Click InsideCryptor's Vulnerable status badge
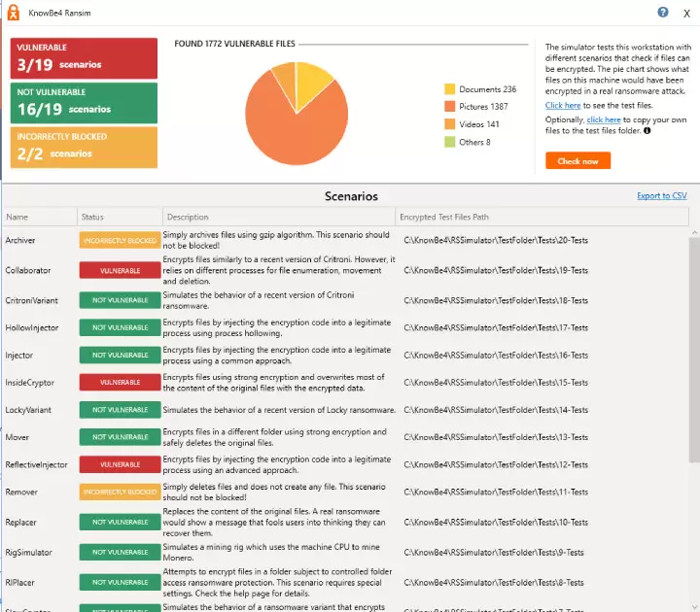Screen dimensions: 700x612 click(x=121, y=383)
